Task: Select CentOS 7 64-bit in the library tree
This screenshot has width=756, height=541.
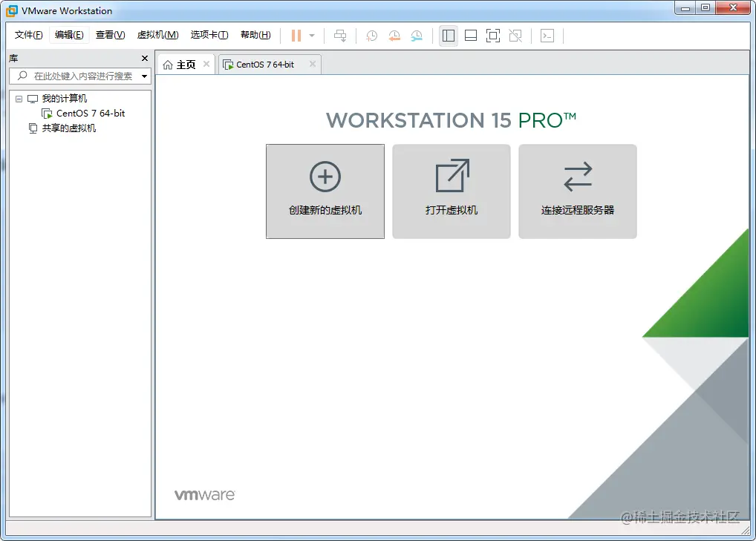Action: [91, 114]
